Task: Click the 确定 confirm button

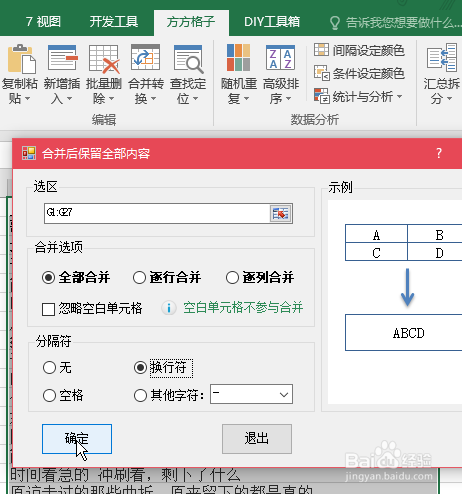Action: (x=77, y=439)
